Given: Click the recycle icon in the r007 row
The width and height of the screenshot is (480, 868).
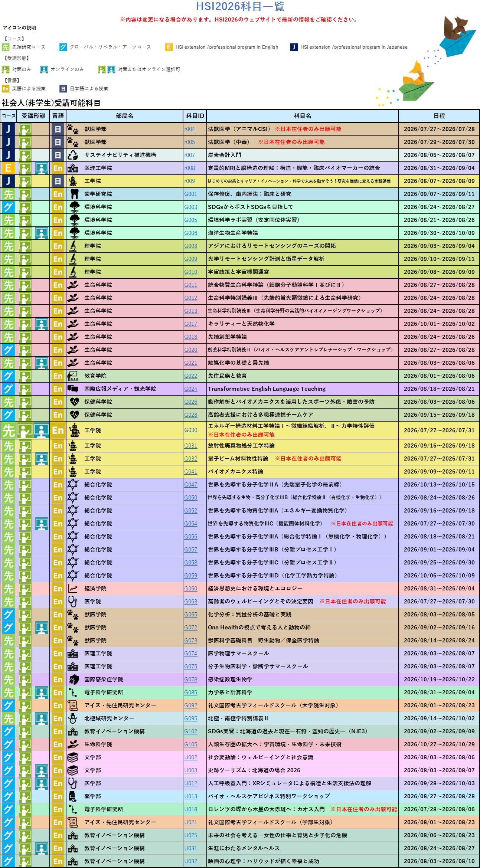Looking at the screenshot, I should [x=73, y=155].
